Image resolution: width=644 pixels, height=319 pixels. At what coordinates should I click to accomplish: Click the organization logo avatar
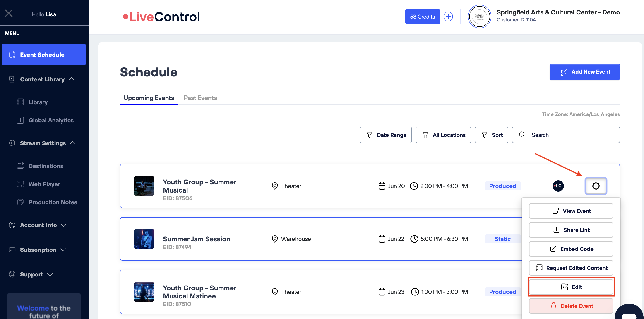(479, 17)
